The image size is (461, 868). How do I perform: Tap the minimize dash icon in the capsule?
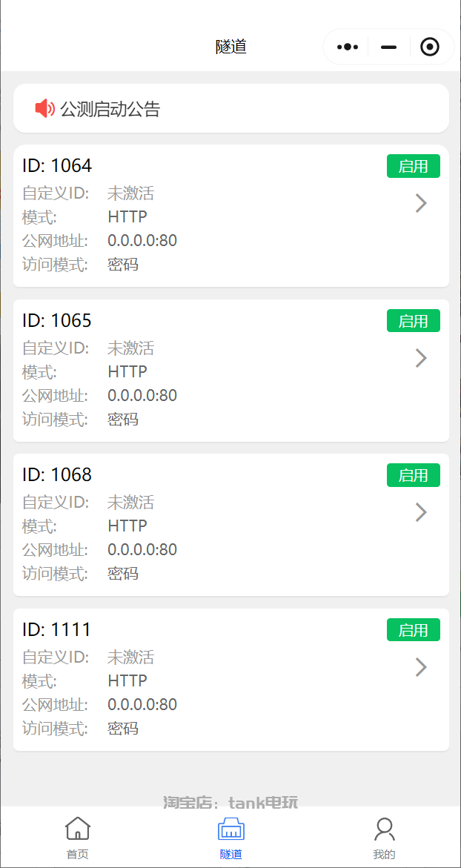[388, 46]
